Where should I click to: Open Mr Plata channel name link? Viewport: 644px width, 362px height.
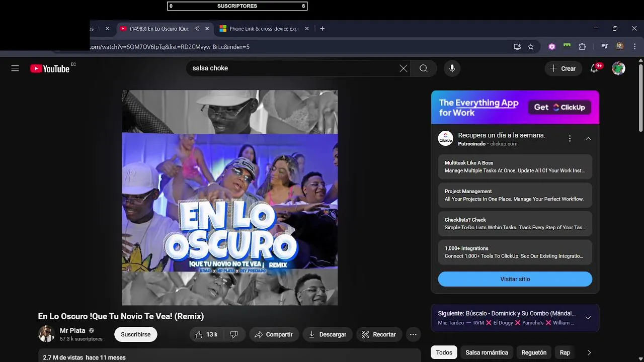72,330
